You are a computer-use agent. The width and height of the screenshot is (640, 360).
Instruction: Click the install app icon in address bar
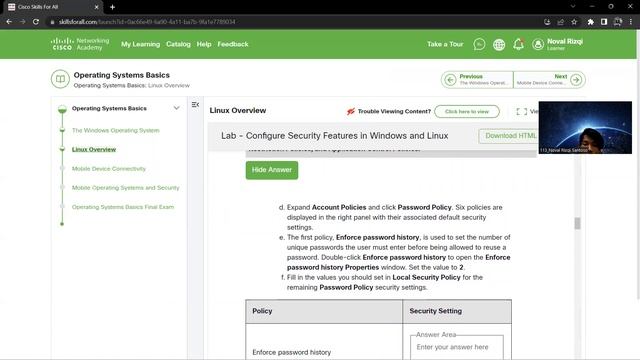[x=547, y=22]
